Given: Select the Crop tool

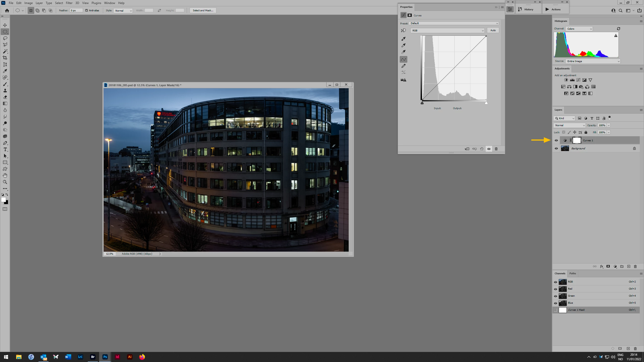Looking at the screenshot, I should coord(5,58).
